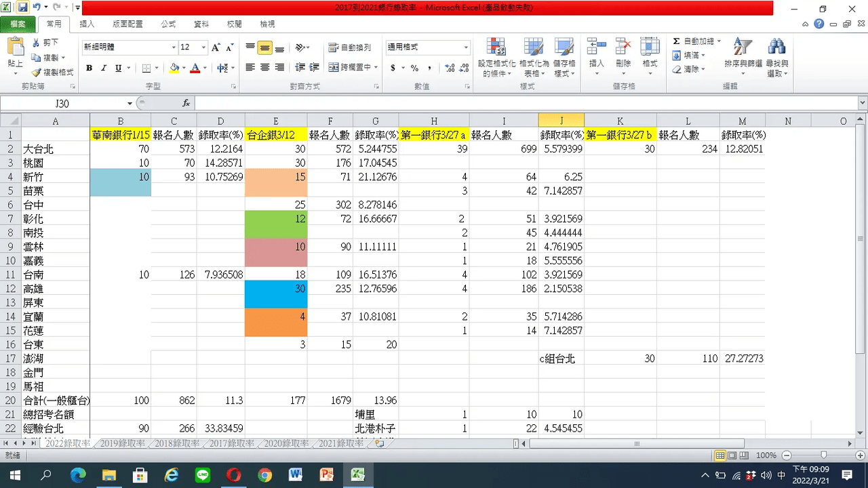The image size is (868, 488).
Task: Open 設定格式化的條件 conditional formatting
Action: point(496,58)
